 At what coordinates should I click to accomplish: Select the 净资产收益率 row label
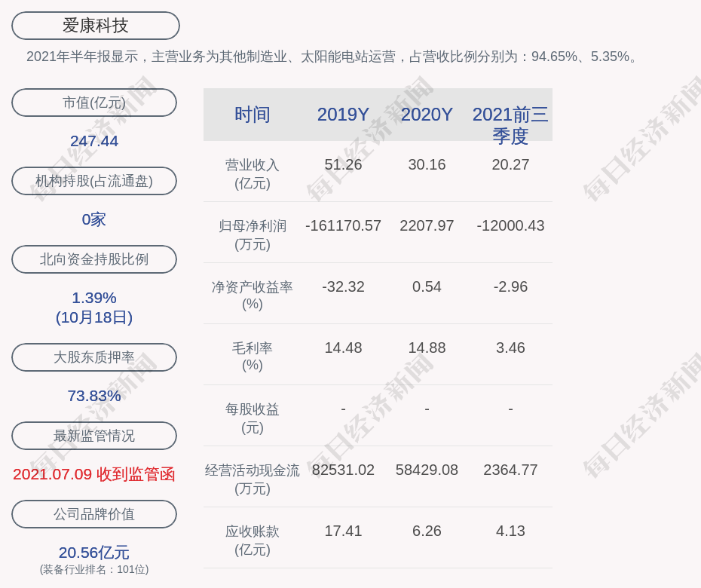(253, 296)
